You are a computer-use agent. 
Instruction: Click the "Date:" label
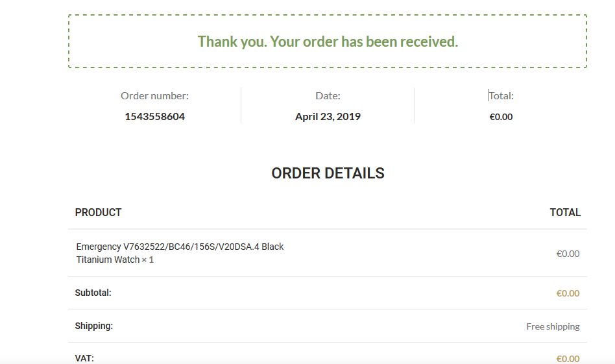click(328, 96)
